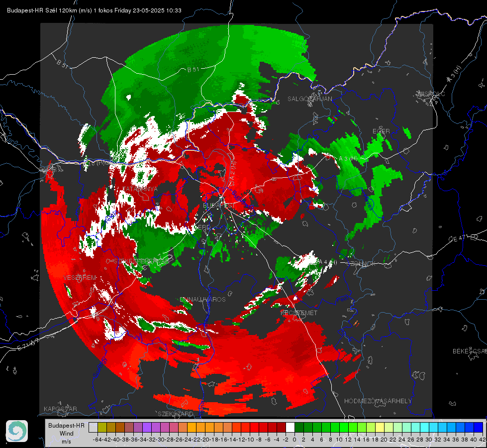Click the VESZPRÉM city label
The image size is (487, 448).
(x=80, y=278)
